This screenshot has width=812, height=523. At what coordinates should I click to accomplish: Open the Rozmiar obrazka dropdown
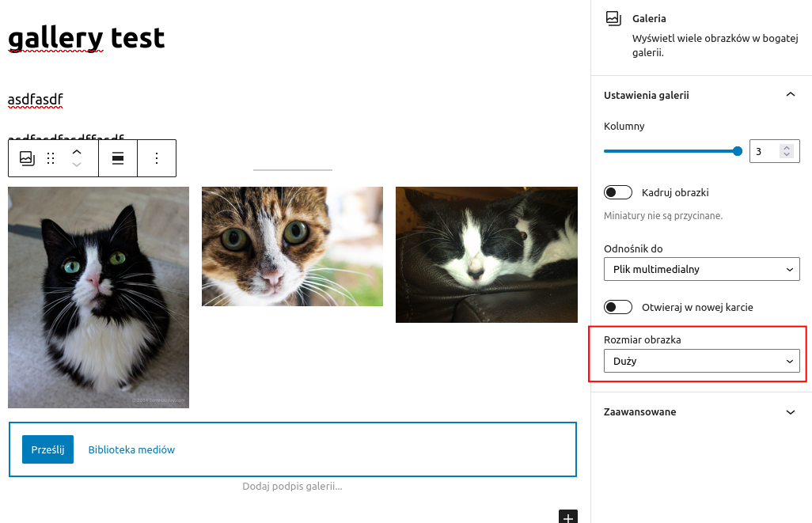(x=702, y=361)
